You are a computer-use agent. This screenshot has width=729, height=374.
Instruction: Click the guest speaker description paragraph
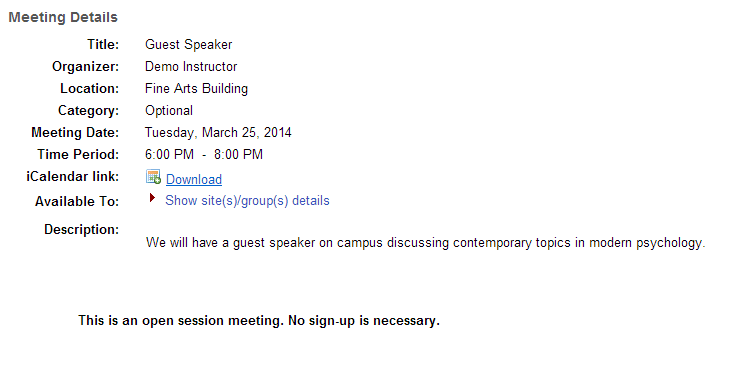pos(426,243)
